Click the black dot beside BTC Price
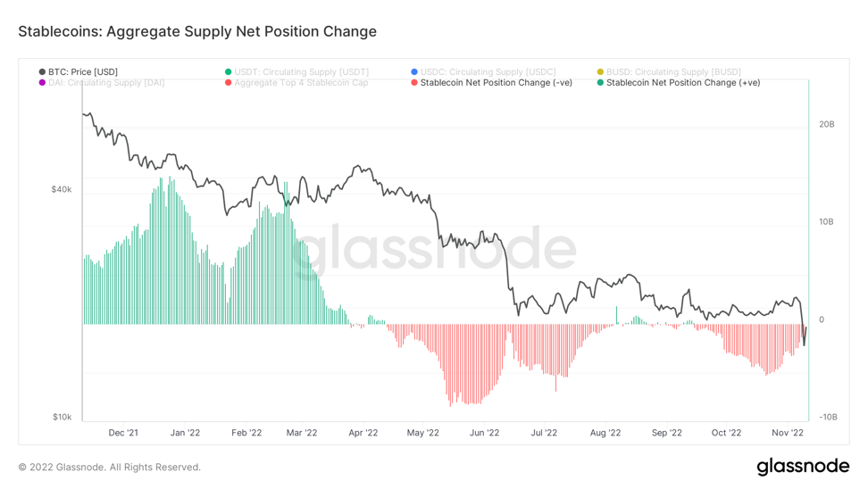 (42, 72)
